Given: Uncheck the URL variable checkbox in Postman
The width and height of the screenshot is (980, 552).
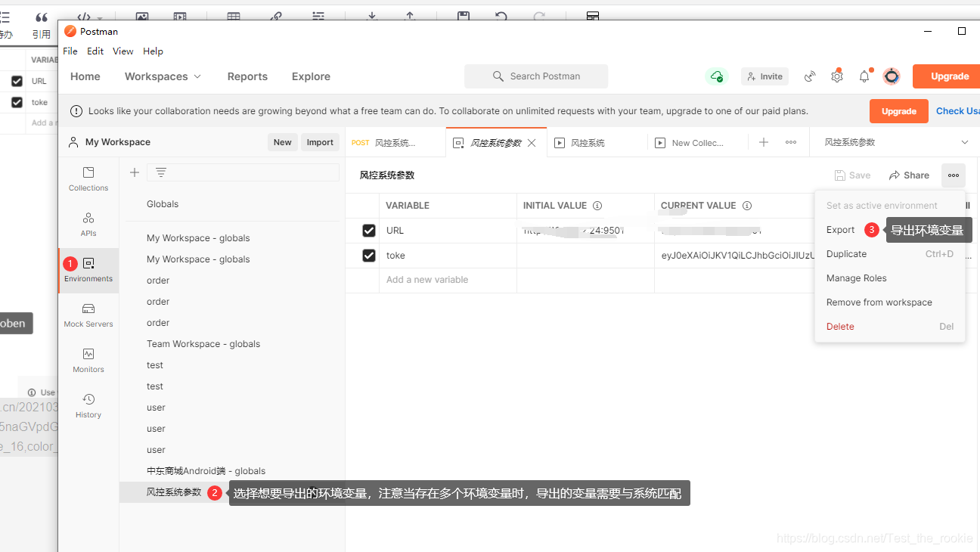Looking at the screenshot, I should click(369, 231).
